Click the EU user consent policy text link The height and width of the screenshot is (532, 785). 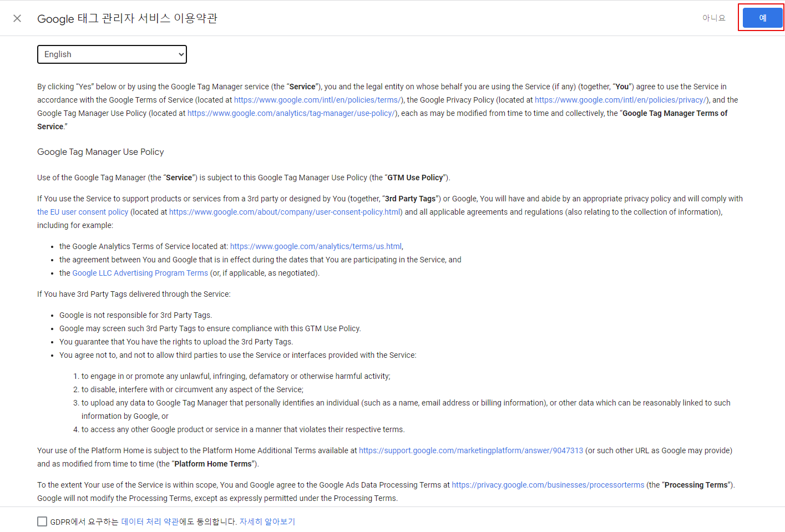coord(82,211)
